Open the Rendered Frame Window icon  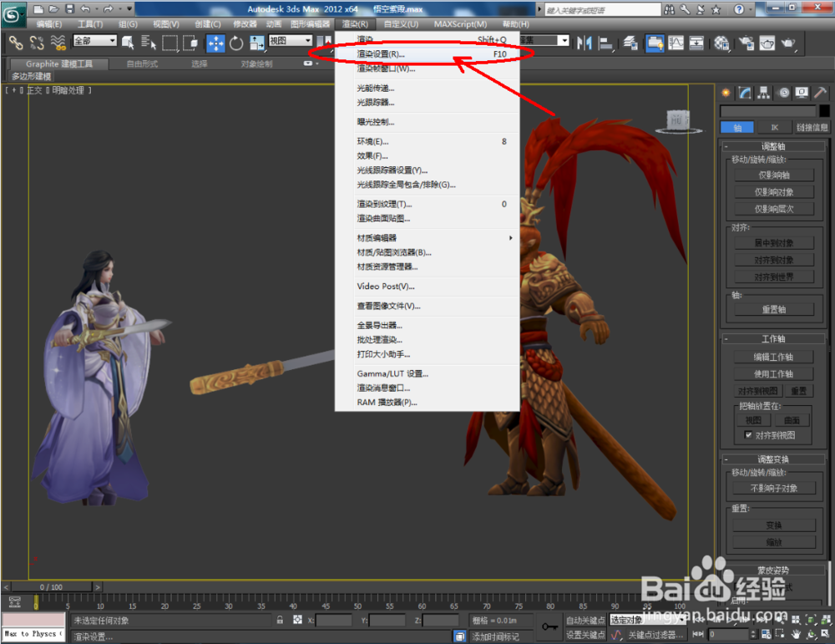[x=767, y=43]
